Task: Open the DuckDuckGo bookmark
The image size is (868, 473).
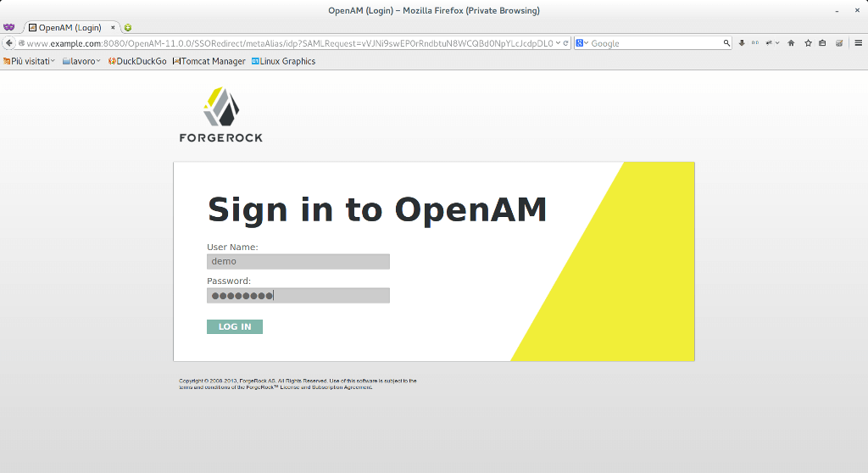Action: coord(137,62)
